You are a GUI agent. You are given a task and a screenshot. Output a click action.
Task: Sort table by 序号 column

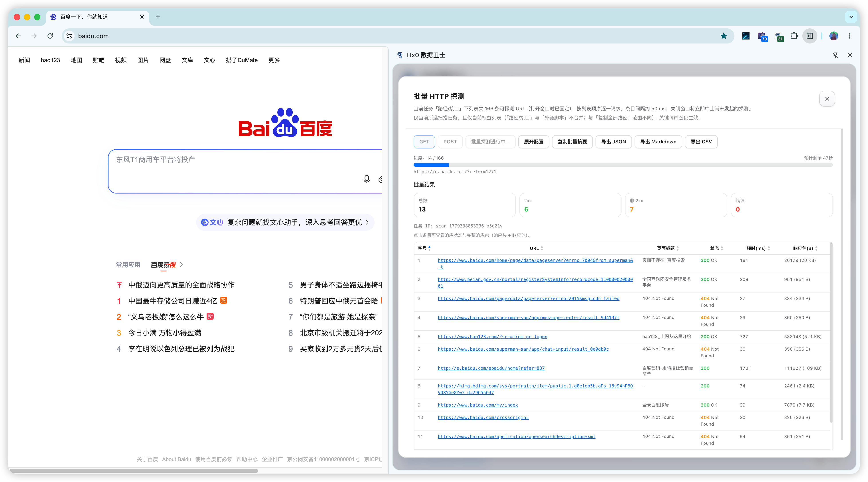click(424, 248)
